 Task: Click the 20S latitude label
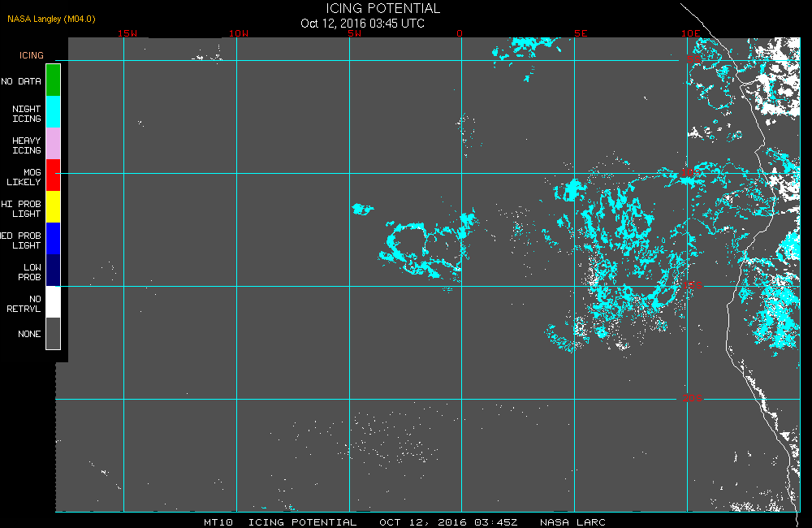pyautogui.click(x=693, y=399)
